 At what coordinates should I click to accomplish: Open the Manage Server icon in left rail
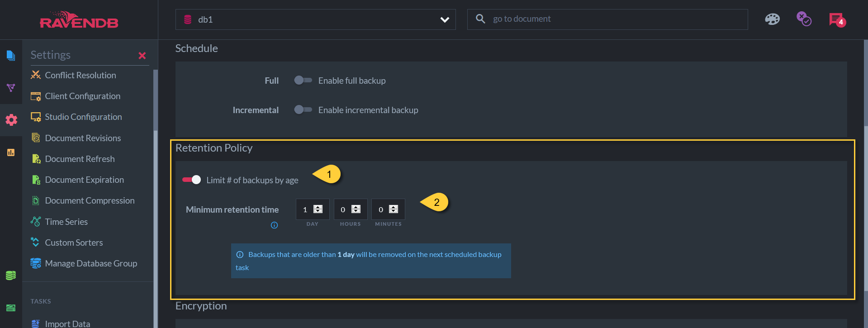(x=11, y=308)
